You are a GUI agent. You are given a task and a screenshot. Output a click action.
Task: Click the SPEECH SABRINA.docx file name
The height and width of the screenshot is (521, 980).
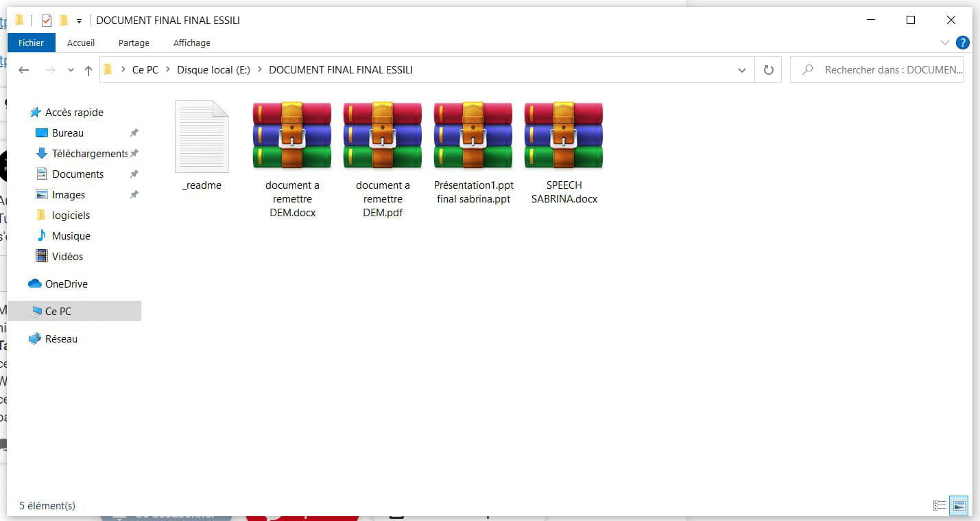click(564, 192)
